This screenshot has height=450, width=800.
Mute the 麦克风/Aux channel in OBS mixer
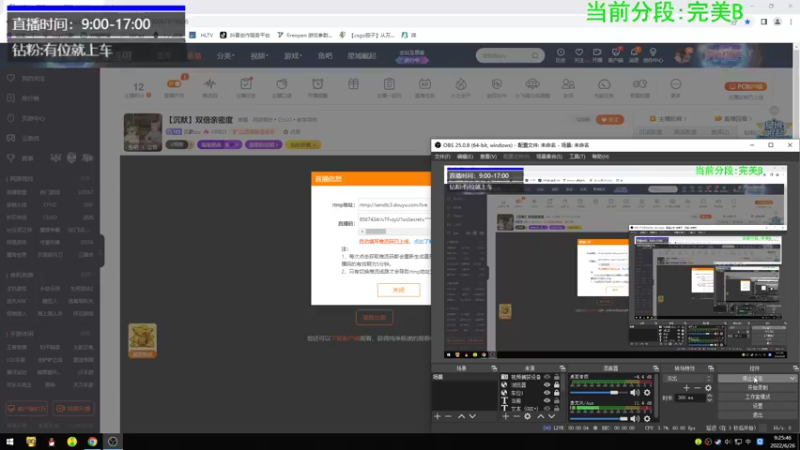point(635,418)
